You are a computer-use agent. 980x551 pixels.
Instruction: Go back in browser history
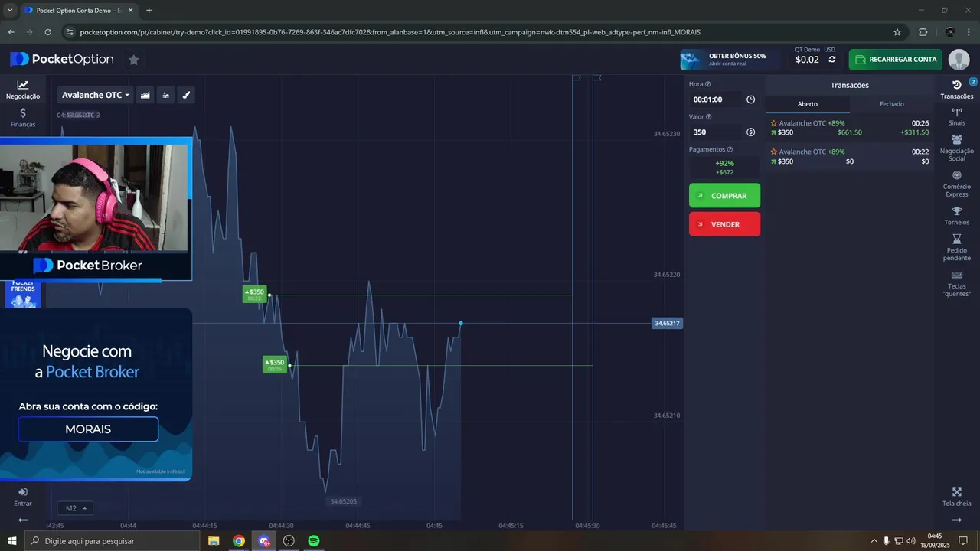11,32
